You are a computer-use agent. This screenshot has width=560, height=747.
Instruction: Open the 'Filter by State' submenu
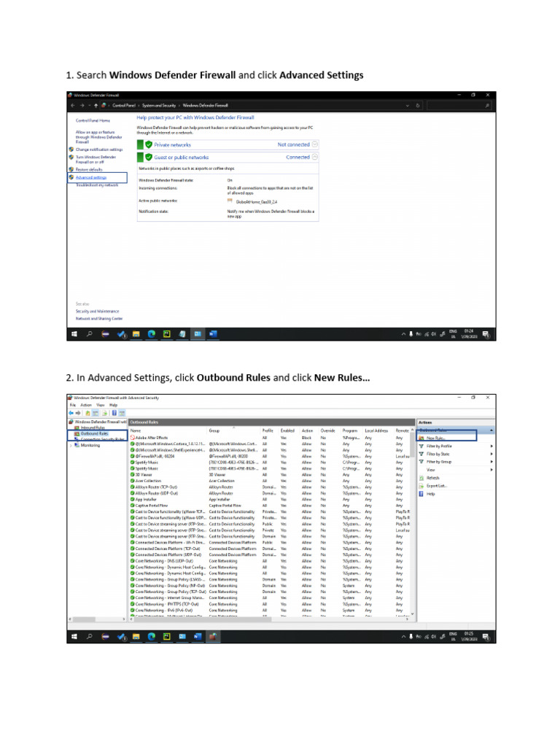coord(456,454)
